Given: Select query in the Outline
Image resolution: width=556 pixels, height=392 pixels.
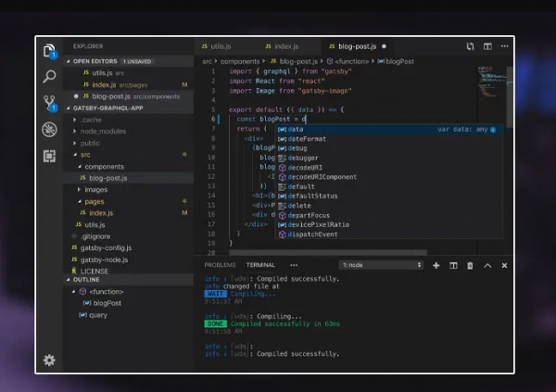Looking at the screenshot, I should pos(129,315).
